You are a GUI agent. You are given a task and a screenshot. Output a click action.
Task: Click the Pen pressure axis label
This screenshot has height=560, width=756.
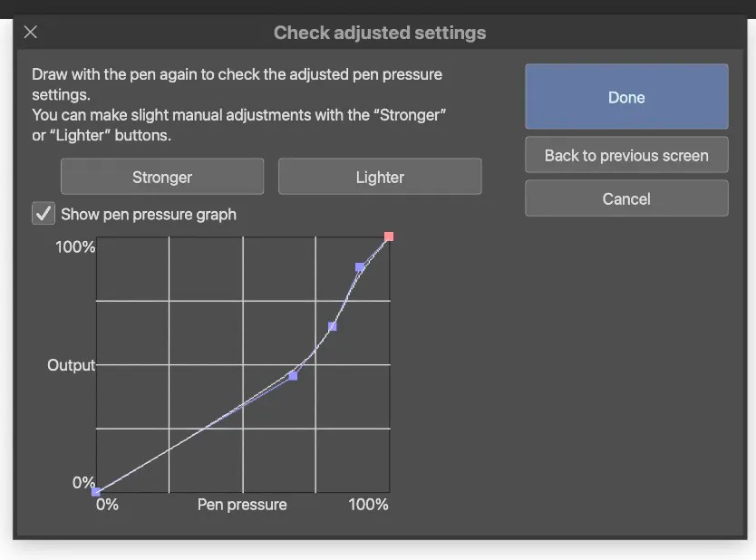[241, 505]
